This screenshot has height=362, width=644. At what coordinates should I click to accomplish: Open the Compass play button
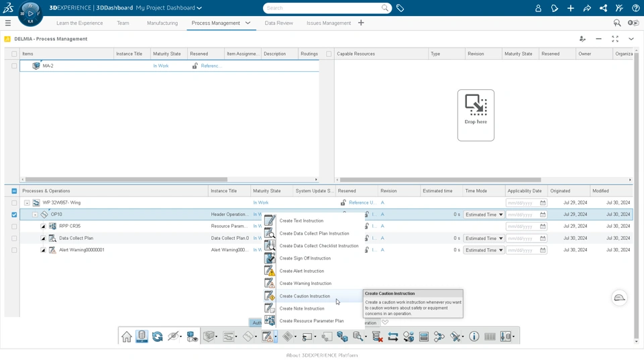click(x=30, y=13)
